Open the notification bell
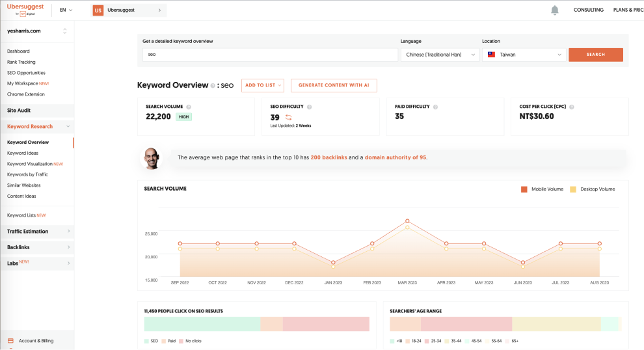This screenshot has height=350, width=644. point(554,10)
